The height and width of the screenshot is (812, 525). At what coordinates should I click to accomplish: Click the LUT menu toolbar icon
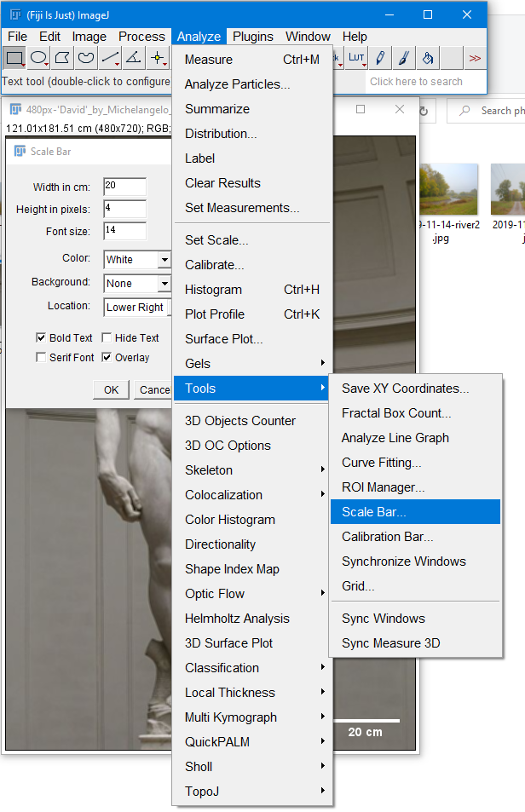[356, 58]
